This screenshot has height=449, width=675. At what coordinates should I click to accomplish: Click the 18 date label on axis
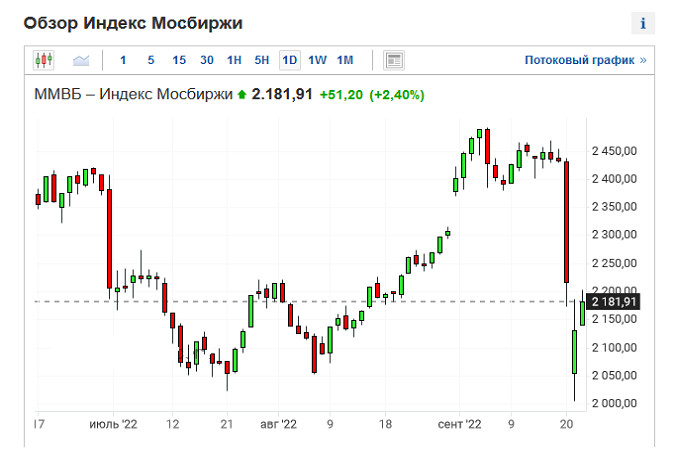click(x=385, y=424)
